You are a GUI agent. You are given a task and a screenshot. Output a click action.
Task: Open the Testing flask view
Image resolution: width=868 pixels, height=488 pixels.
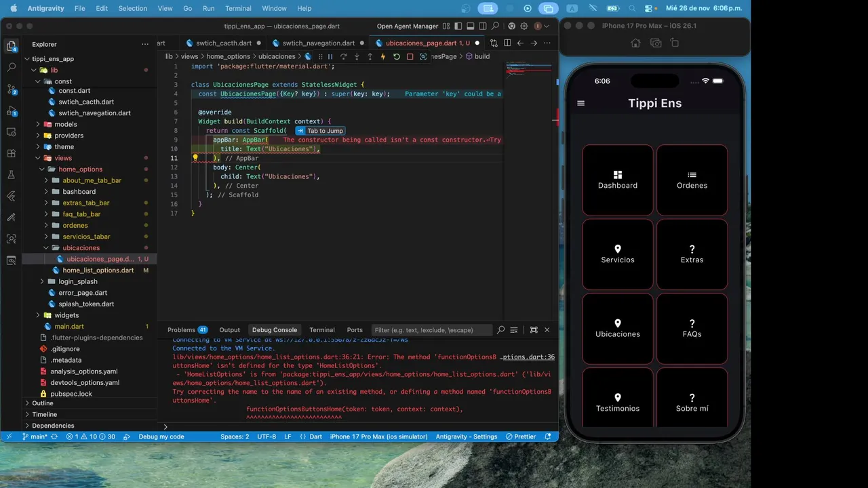[x=12, y=174]
